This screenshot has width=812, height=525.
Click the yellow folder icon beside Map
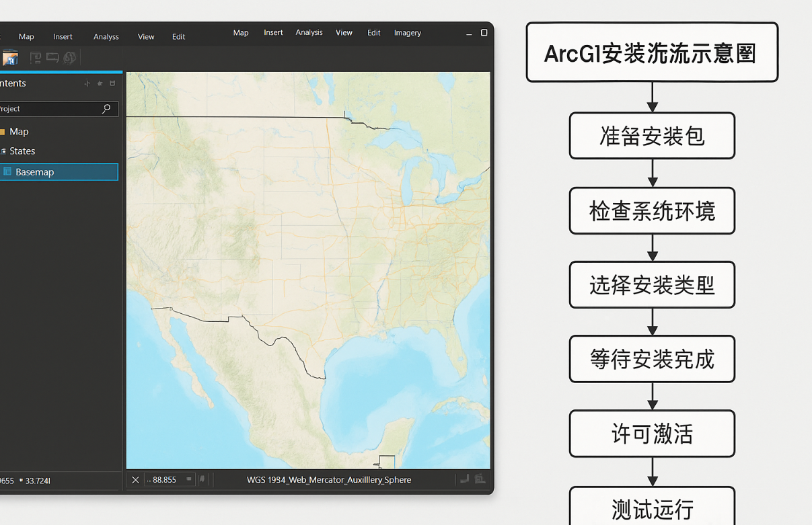tap(3, 132)
